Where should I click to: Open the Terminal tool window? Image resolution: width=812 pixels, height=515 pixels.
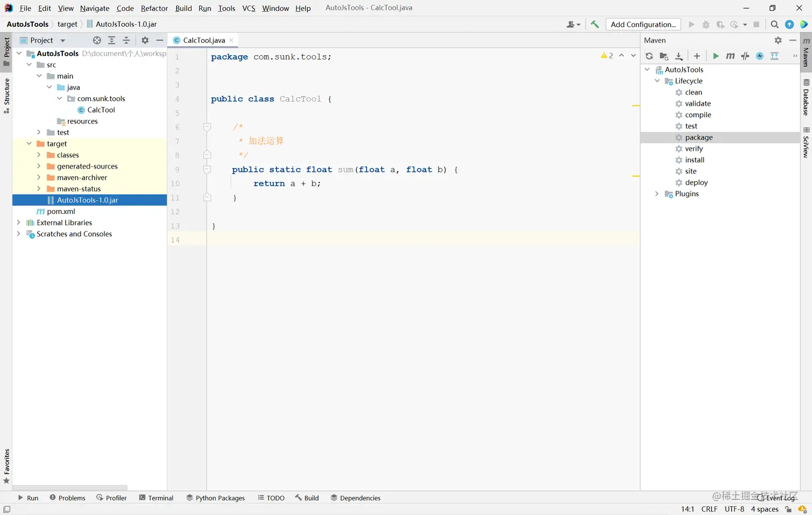click(x=156, y=498)
